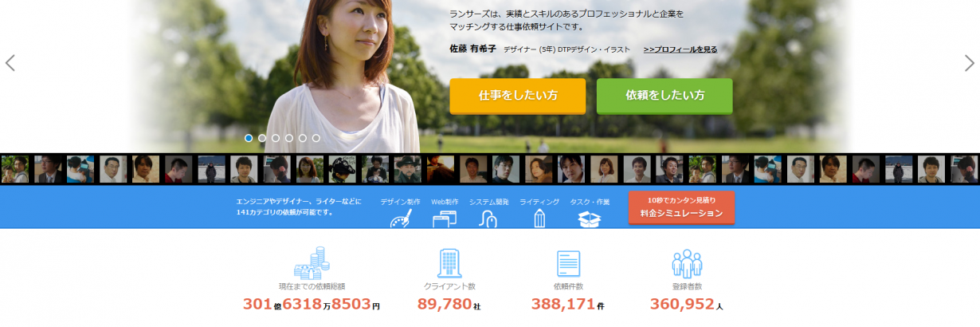
Task: Click the 141カテゴリの依頼が可能です text
Action: coord(284,213)
